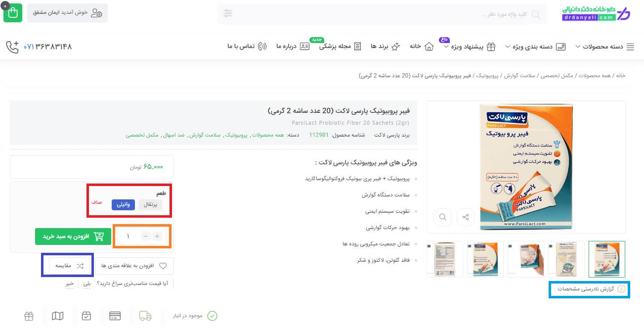644x331 pixels.
Task: Increase quantity with the plus button
Action: click(x=157, y=236)
